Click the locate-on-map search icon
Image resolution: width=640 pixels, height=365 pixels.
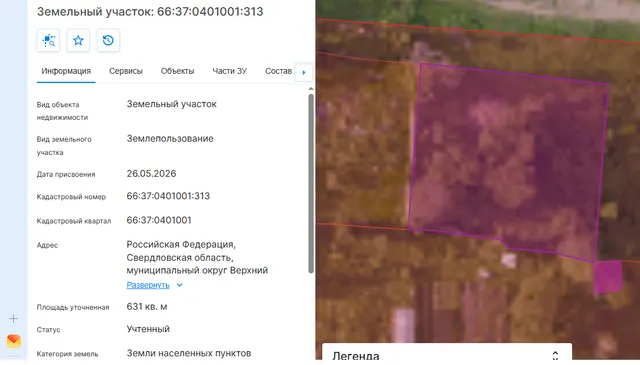tap(49, 40)
